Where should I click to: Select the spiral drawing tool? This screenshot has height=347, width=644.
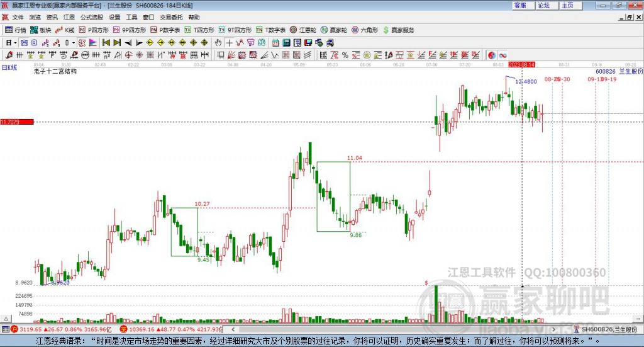coord(64,55)
